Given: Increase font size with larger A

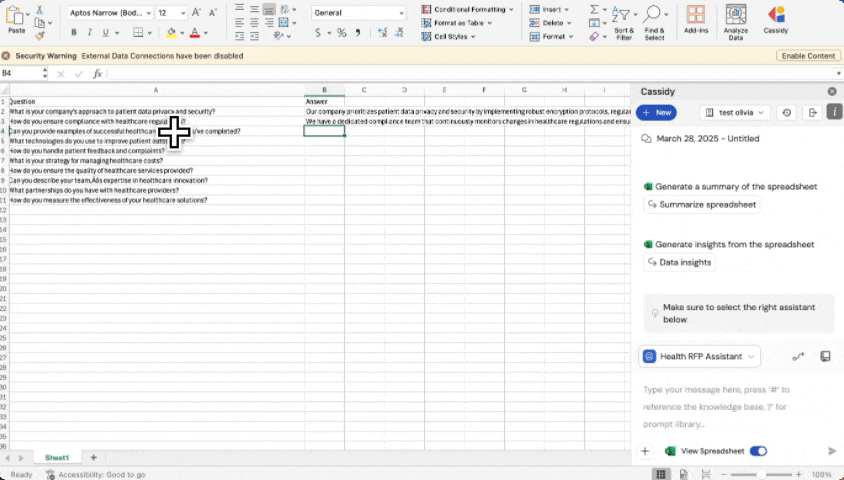Looking at the screenshot, I should click(196, 12).
